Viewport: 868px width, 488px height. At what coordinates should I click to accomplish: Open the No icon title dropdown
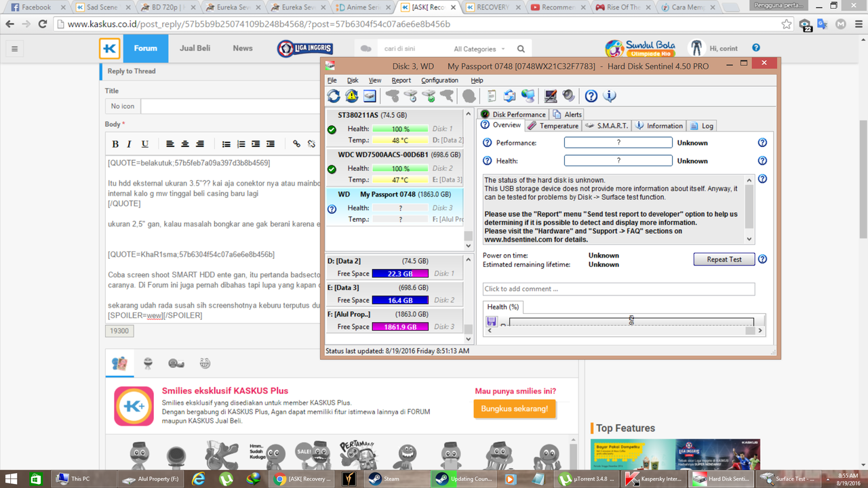123,106
